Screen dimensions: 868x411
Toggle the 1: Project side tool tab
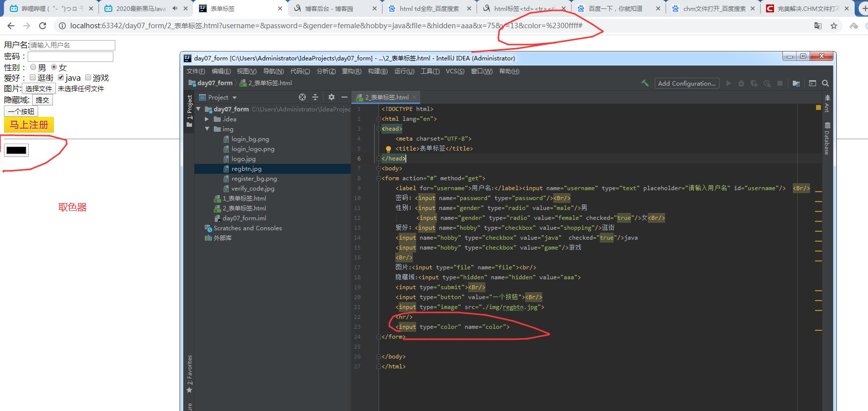tap(189, 111)
